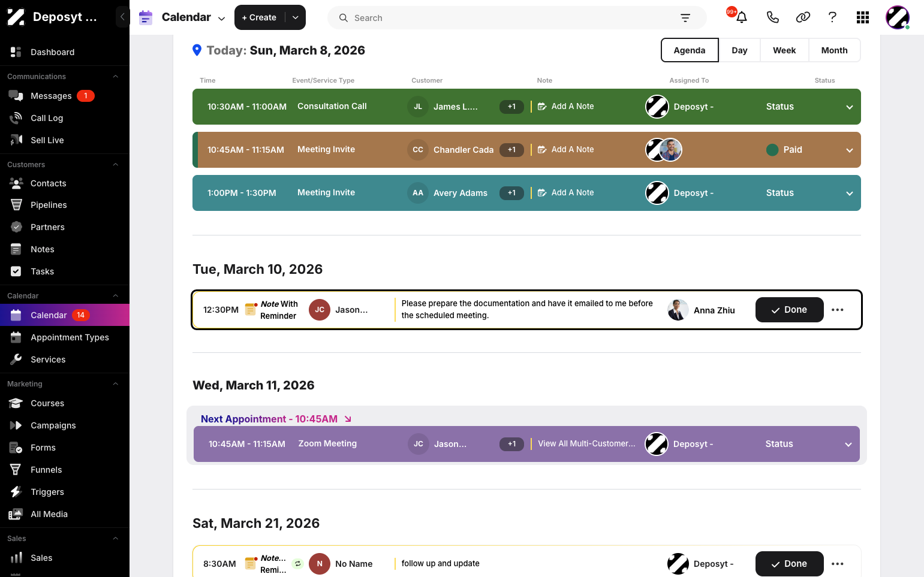Collapse the Communications sidebar section
Image resolution: width=924 pixels, height=577 pixels.
tap(116, 77)
